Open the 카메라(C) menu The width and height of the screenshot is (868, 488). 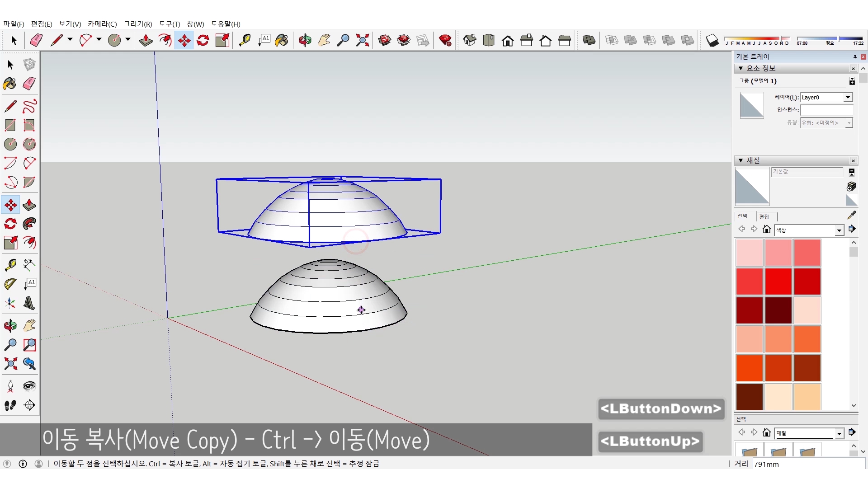click(102, 24)
